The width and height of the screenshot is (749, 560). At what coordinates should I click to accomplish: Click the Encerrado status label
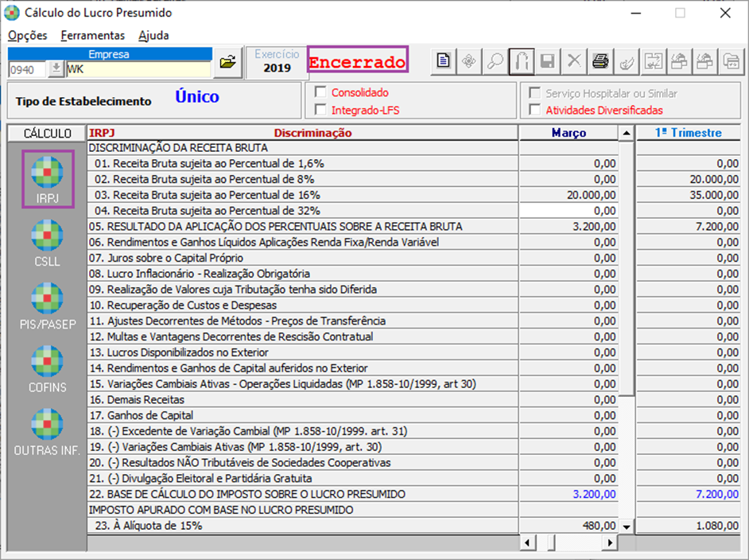pyautogui.click(x=357, y=61)
